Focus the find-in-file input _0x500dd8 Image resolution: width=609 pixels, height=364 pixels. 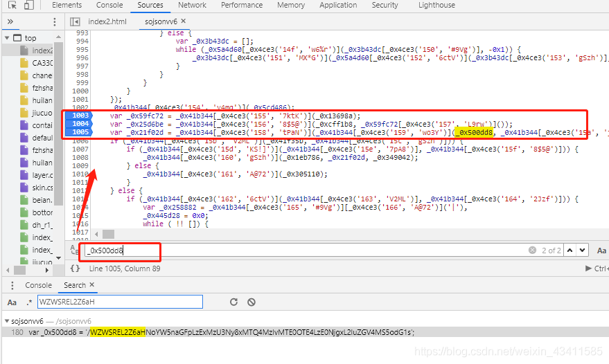[305, 251]
